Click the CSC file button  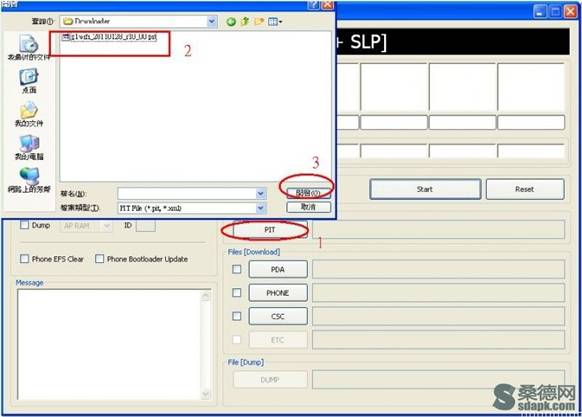tap(278, 316)
